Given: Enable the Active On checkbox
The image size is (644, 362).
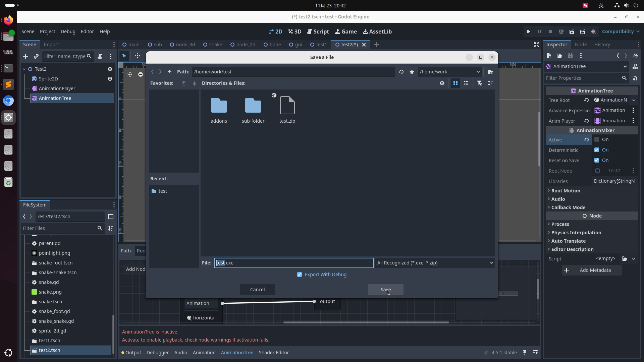Looking at the screenshot, I should [597, 139].
